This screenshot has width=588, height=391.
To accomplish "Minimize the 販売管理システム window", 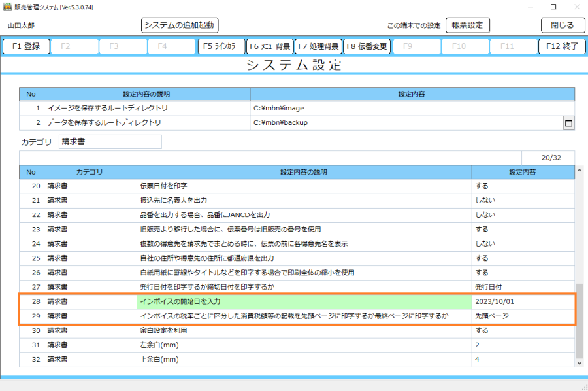I will point(531,7).
